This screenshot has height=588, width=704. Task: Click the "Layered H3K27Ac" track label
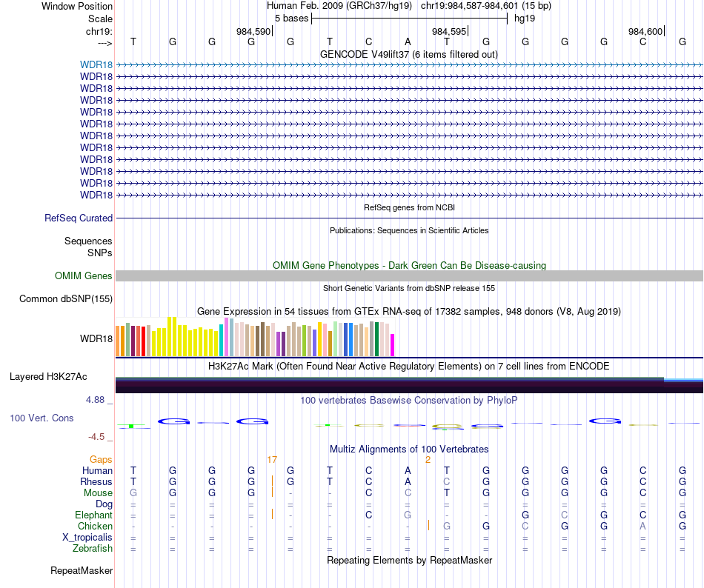coord(48,377)
